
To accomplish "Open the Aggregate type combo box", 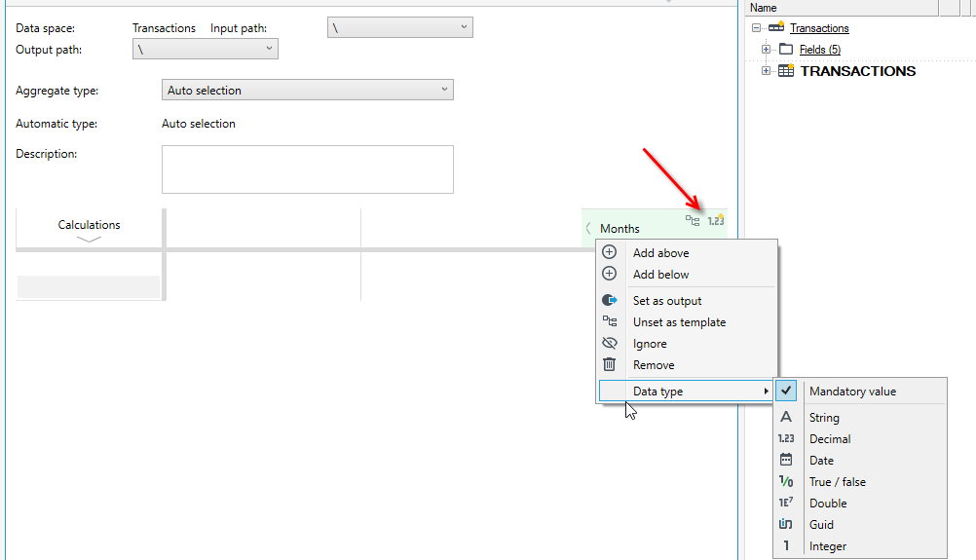I will pyautogui.click(x=308, y=90).
